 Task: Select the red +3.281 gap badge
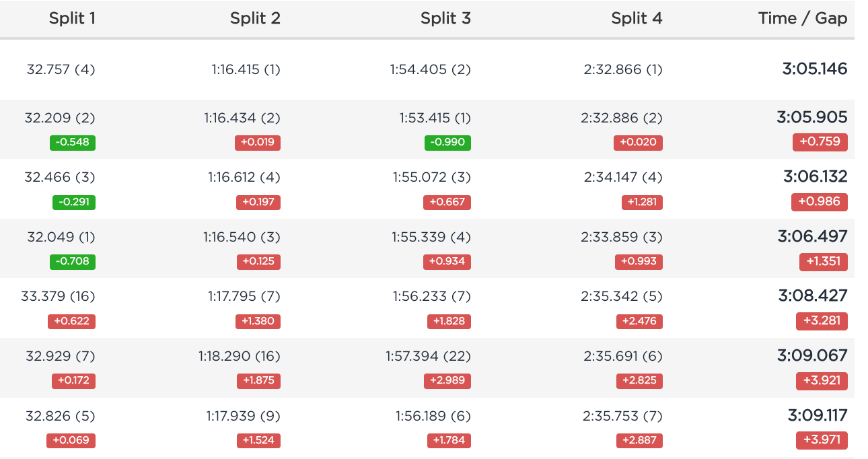click(822, 321)
